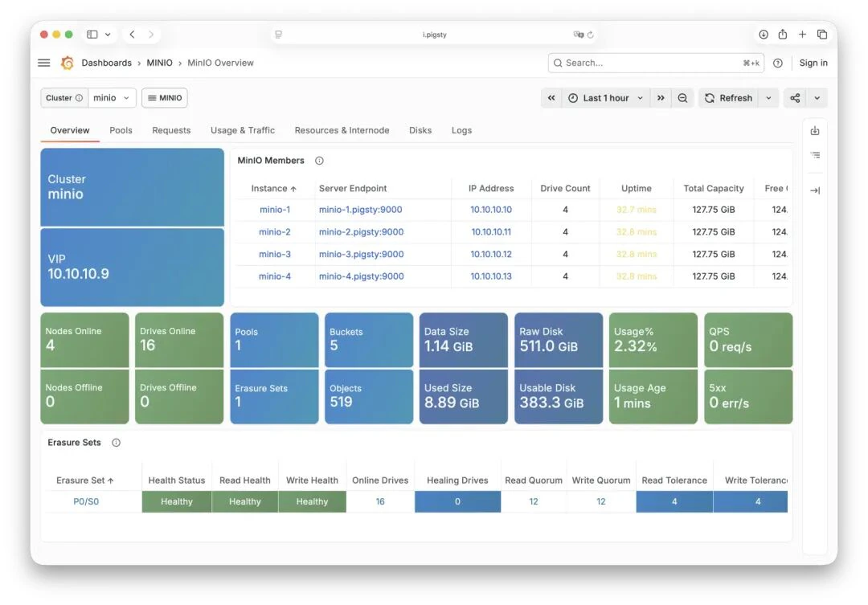Click the Refresh button
Image resolution: width=868 pixels, height=605 pixels.
point(728,98)
